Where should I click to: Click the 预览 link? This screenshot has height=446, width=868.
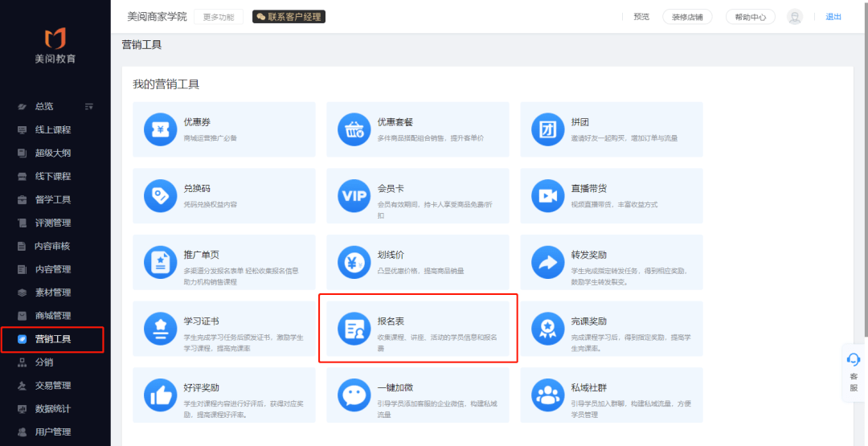pos(641,17)
